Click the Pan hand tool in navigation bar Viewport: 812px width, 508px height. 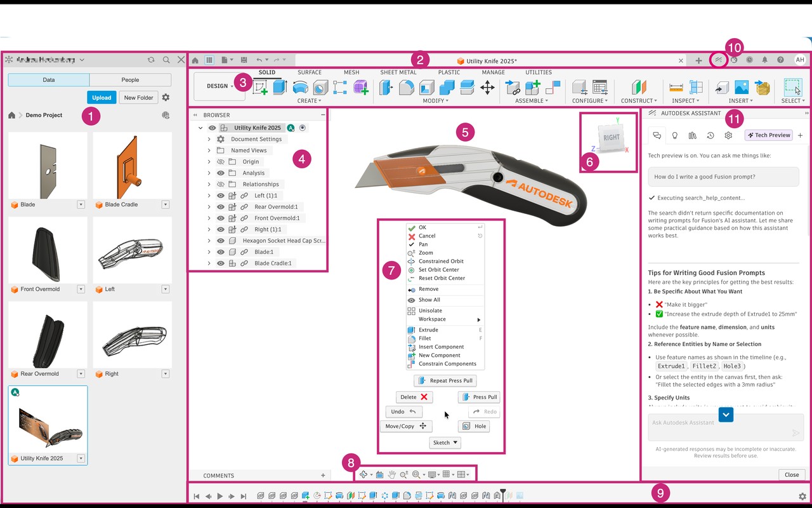pyautogui.click(x=392, y=474)
